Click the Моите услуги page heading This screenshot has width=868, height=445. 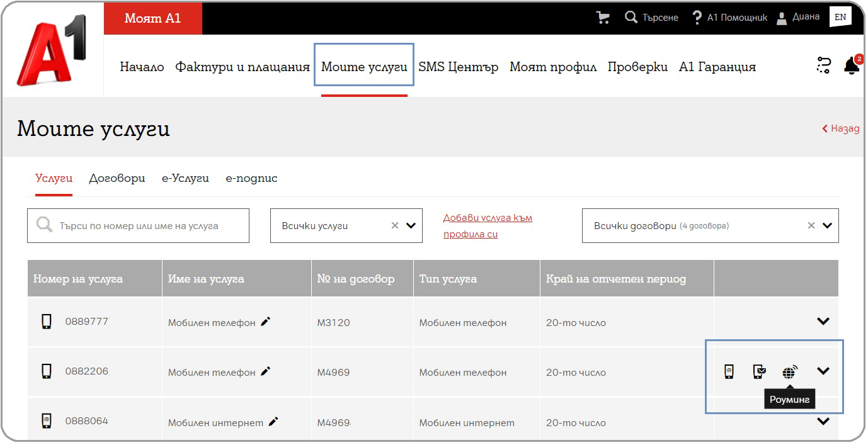tap(93, 128)
